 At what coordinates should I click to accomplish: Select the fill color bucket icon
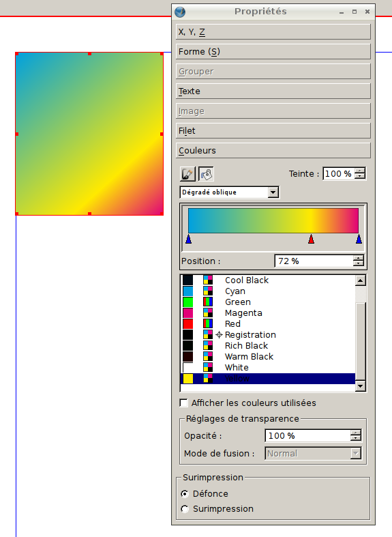pyautogui.click(x=206, y=174)
